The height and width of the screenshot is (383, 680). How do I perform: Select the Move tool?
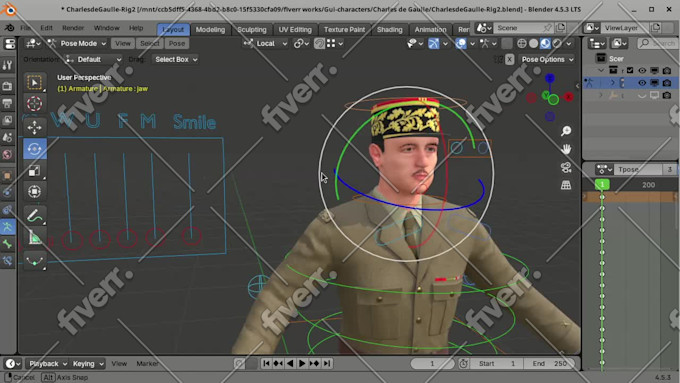click(35, 127)
